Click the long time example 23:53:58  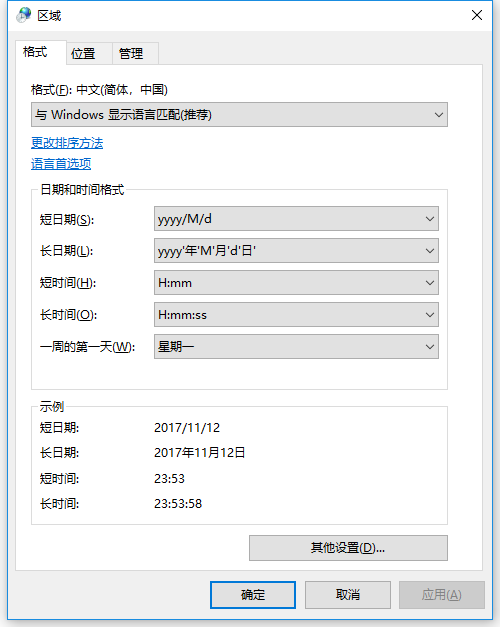[x=178, y=503]
